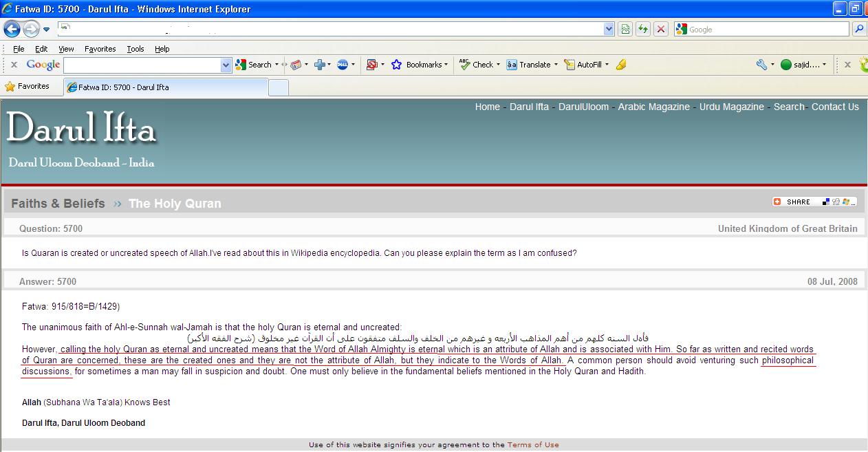Select the Fatwa ID: 5700 - Darul Ifta tab

pyautogui.click(x=165, y=87)
